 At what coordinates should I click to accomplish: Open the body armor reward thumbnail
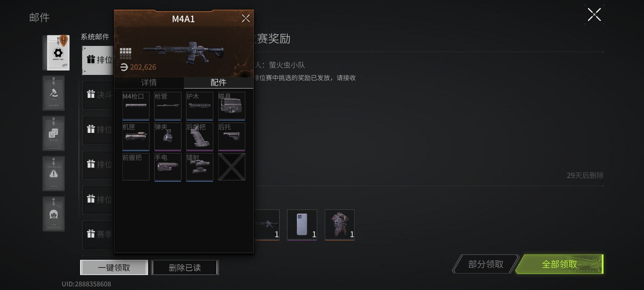340,225
